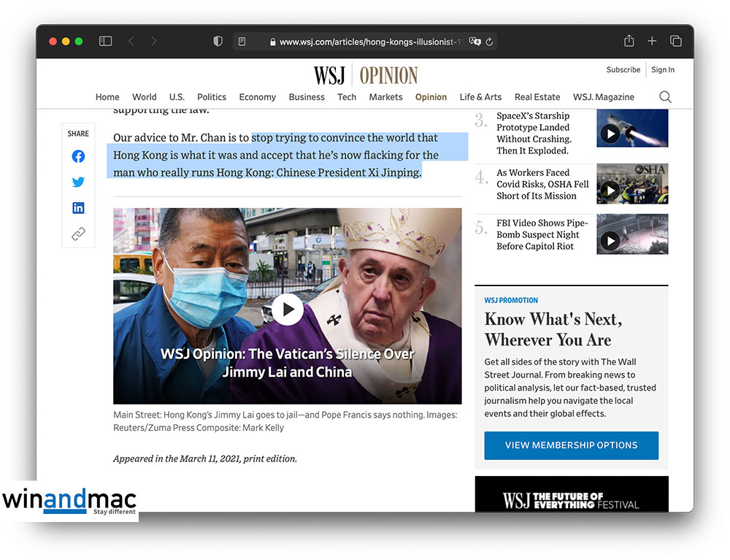Show Safari tab overview
This screenshot has width=730, height=560.
676,42
